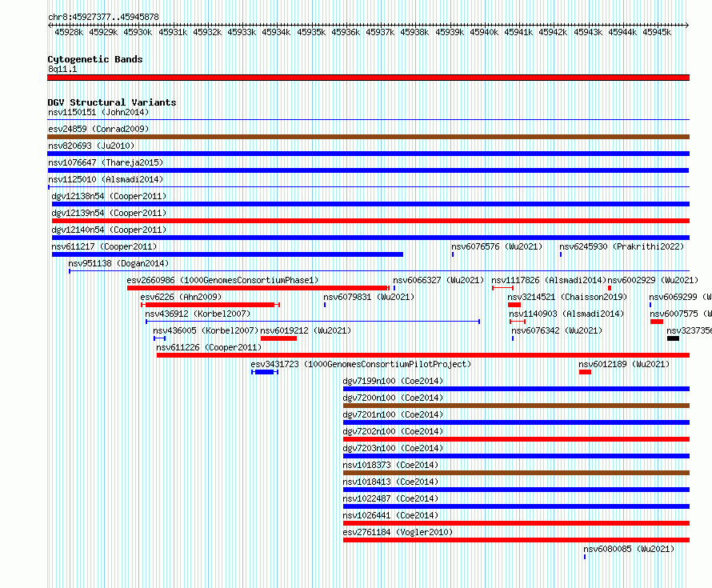
Task: Select the red nsv6019212 (Wu2021) bar
Action: click(x=279, y=338)
